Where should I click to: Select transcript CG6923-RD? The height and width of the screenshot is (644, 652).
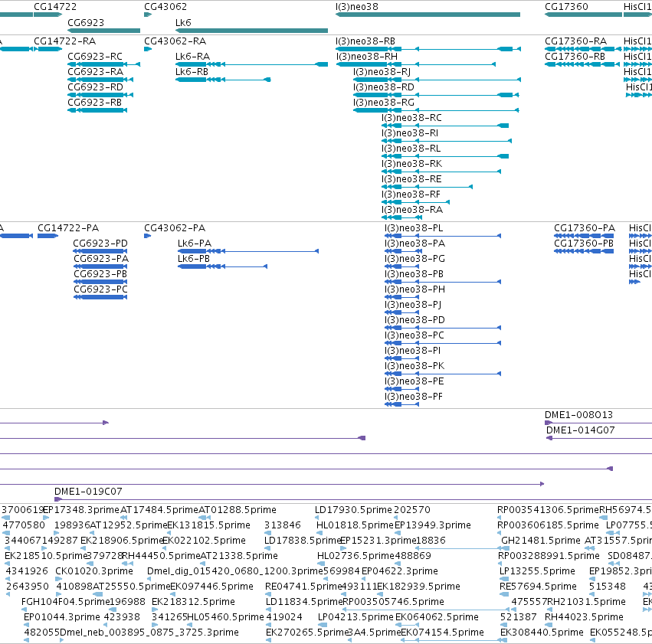[95, 87]
